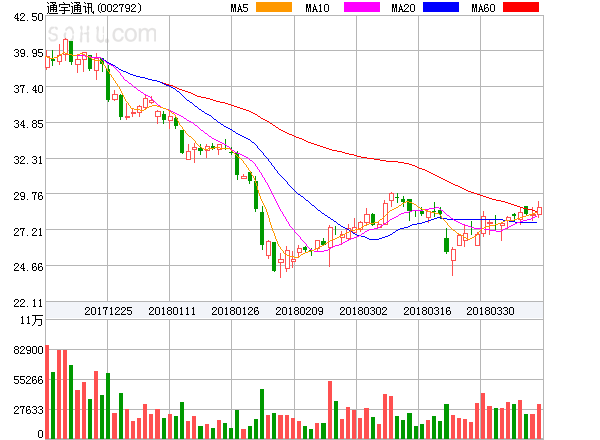Viewport: 600px width, 440px height.
Task: Click the 27633 volume axis label
Action: coord(28,410)
